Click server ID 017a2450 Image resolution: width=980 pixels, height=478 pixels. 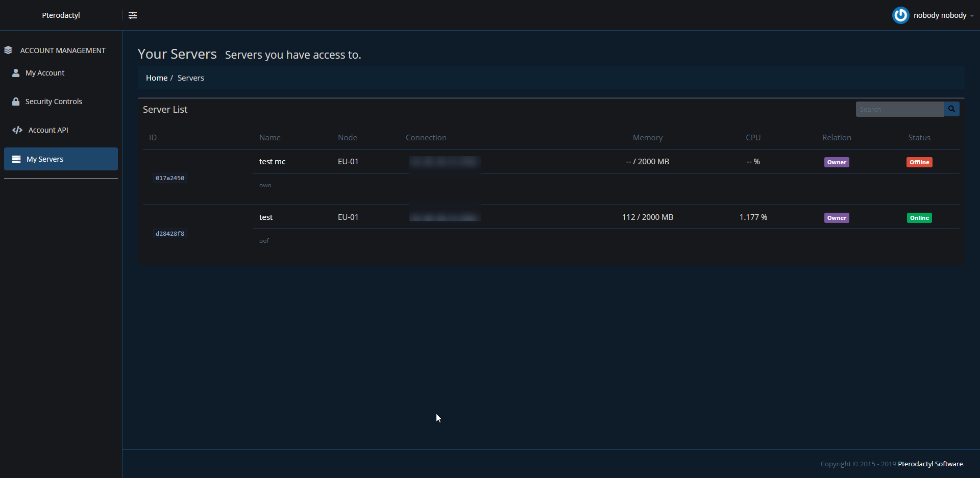(170, 178)
